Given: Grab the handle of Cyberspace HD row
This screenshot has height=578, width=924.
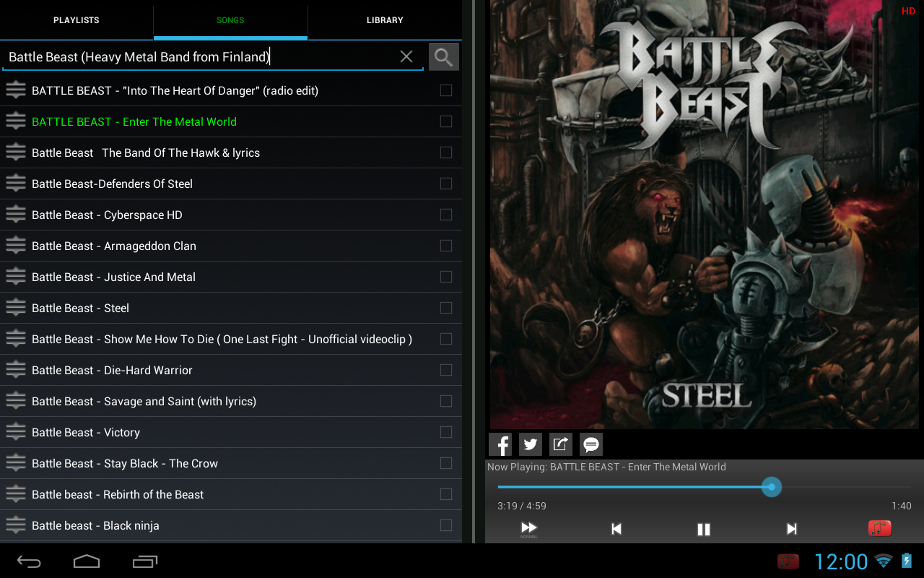Looking at the screenshot, I should [x=16, y=215].
